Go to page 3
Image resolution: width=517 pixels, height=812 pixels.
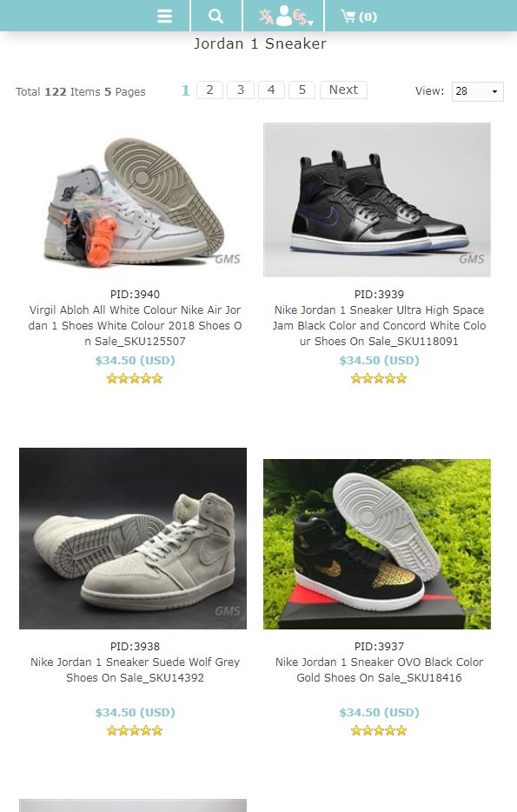(x=241, y=90)
